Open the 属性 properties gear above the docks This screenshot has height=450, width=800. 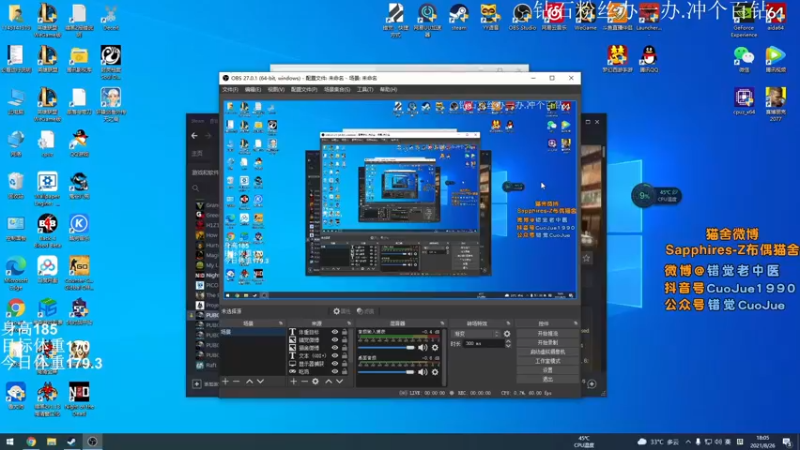click(341, 311)
